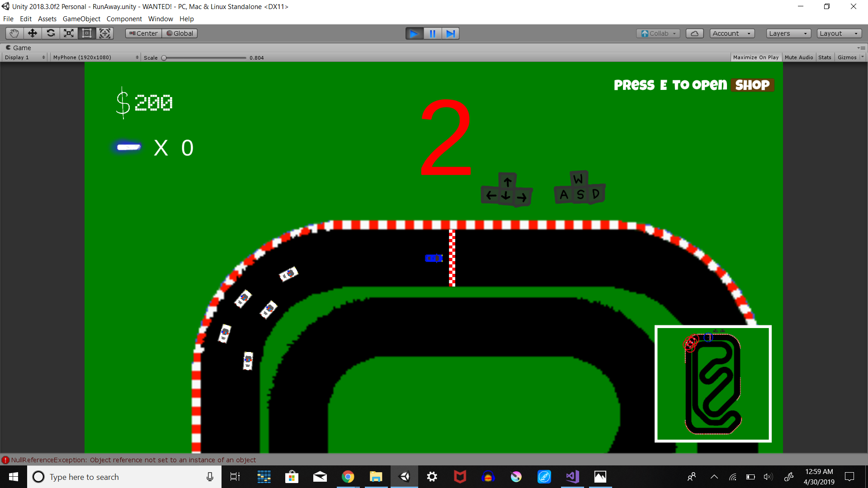
Task: Step forward one frame
Action: (x=450, y=33)
